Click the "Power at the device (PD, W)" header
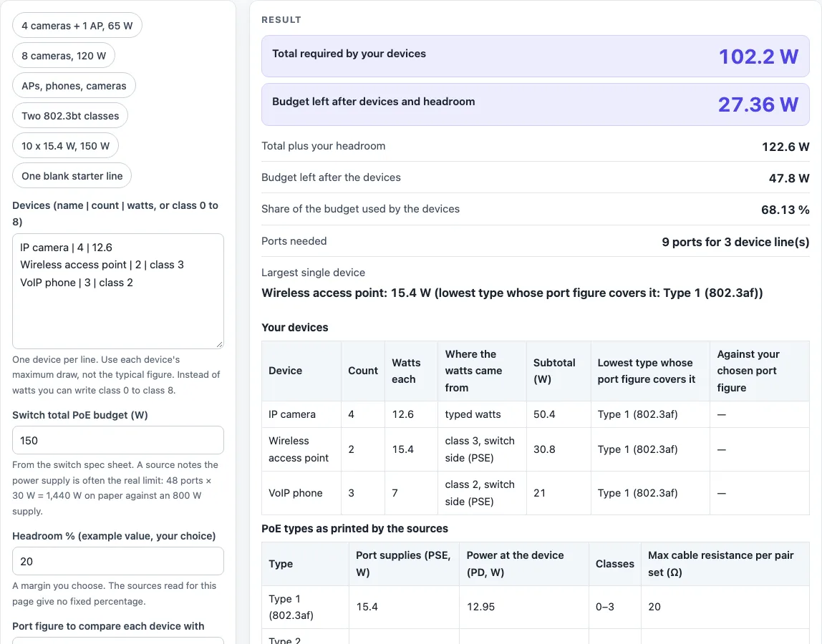Screen dimensions: 822x644 (x=523, y=564)
